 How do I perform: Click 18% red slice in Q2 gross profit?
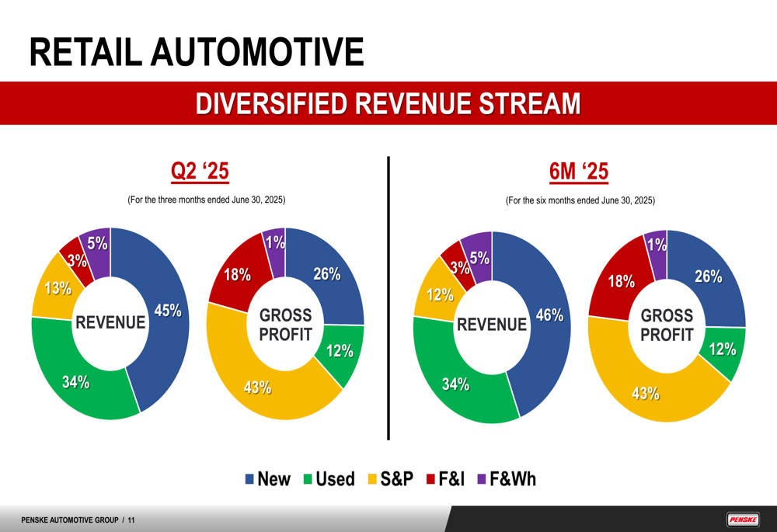pos(237,274)
